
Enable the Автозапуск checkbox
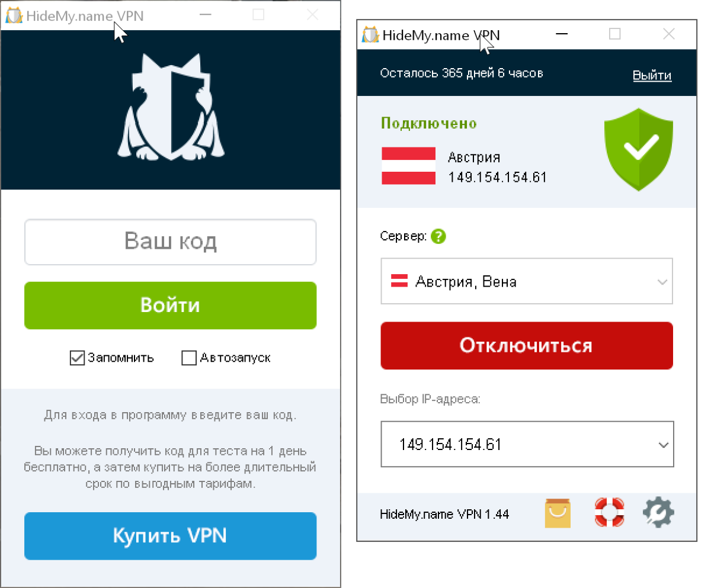189,358
